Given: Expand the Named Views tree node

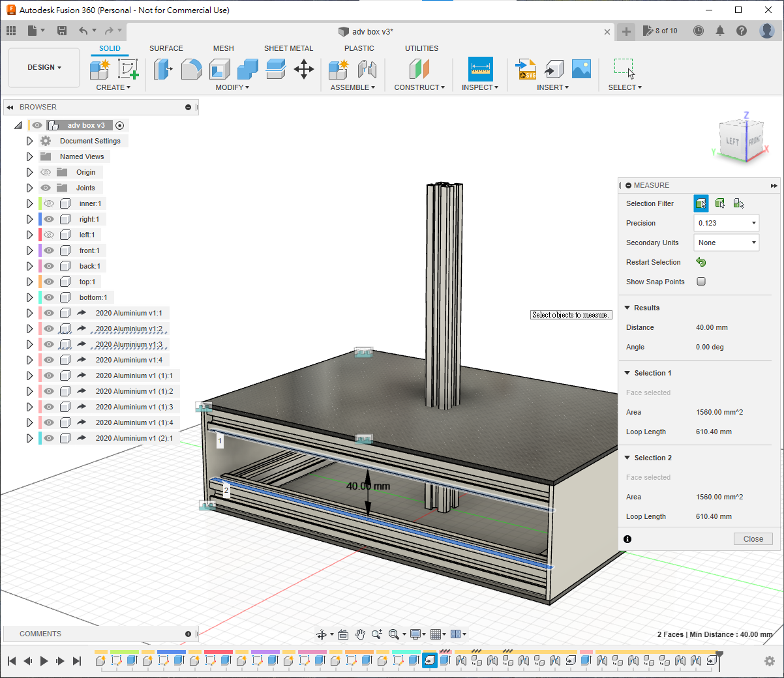Looking at the screenshot, I should [x=29, y=156].
